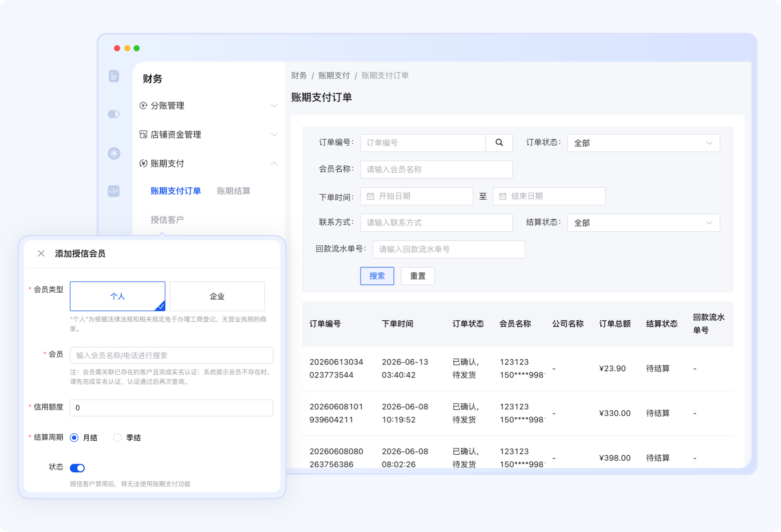Viewport: 781px width, 532px height.
Task: Click the ¥330.00 order total
Action: pyautogui.click(x=615, y=413)
